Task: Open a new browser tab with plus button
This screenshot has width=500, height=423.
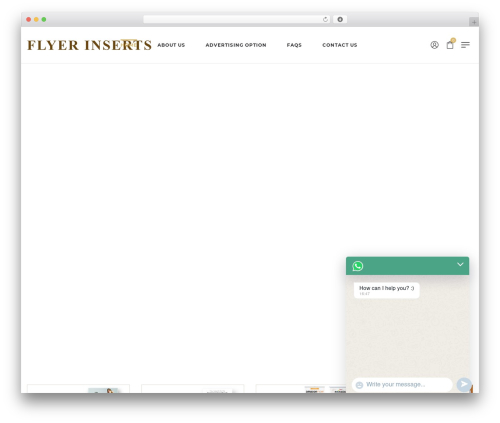Action: click(474, 22)
